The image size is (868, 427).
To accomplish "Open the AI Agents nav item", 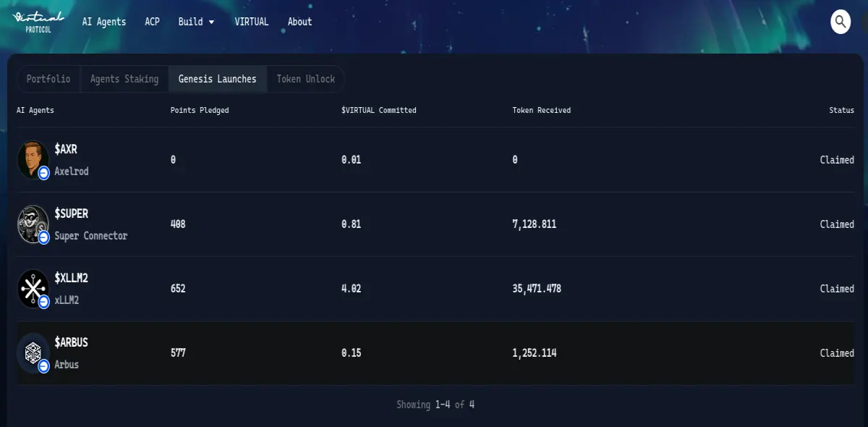I will pyautogui.click(x=104, y=22).
